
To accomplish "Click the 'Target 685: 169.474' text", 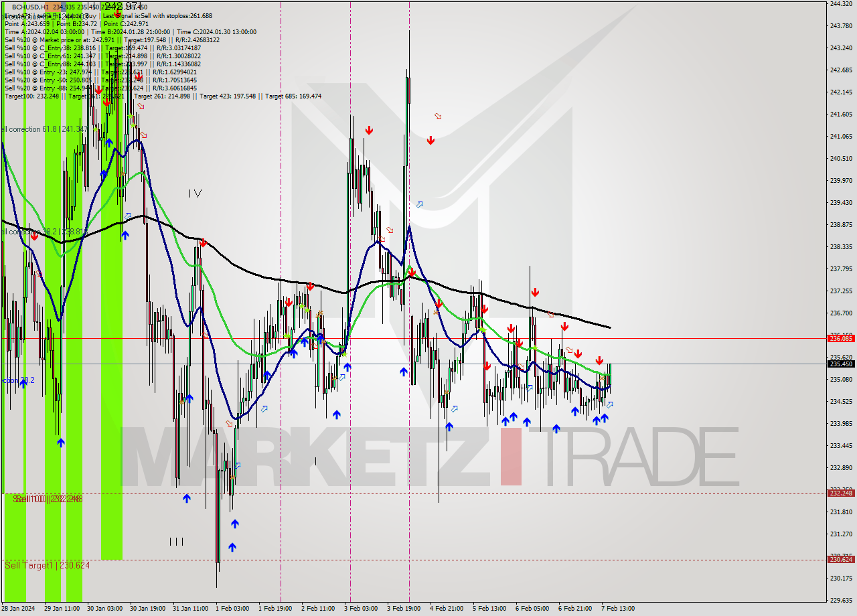I will (x=293, y=96).
